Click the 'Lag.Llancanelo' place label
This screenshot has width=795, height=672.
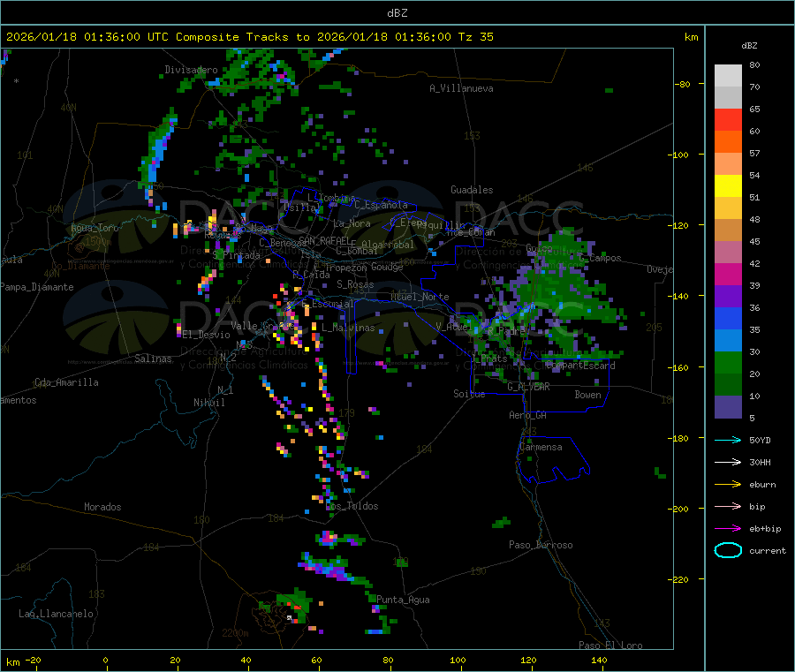click(x=56, y=614)
